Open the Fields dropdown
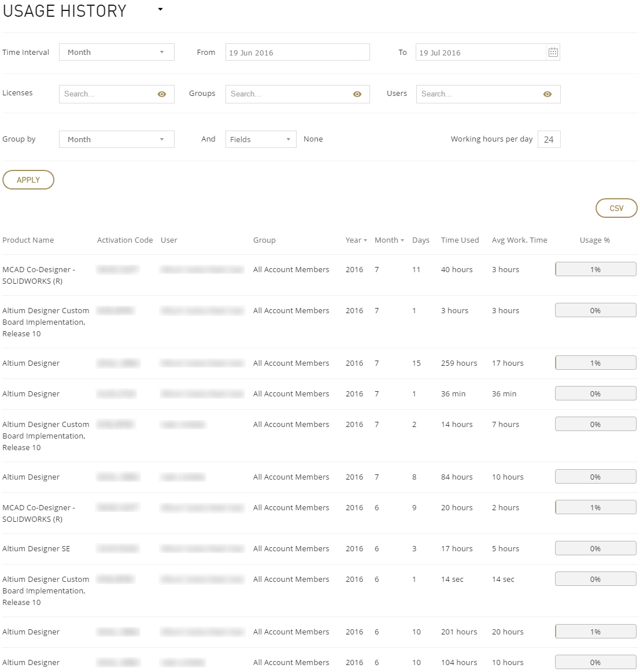 tap(260, 139)
